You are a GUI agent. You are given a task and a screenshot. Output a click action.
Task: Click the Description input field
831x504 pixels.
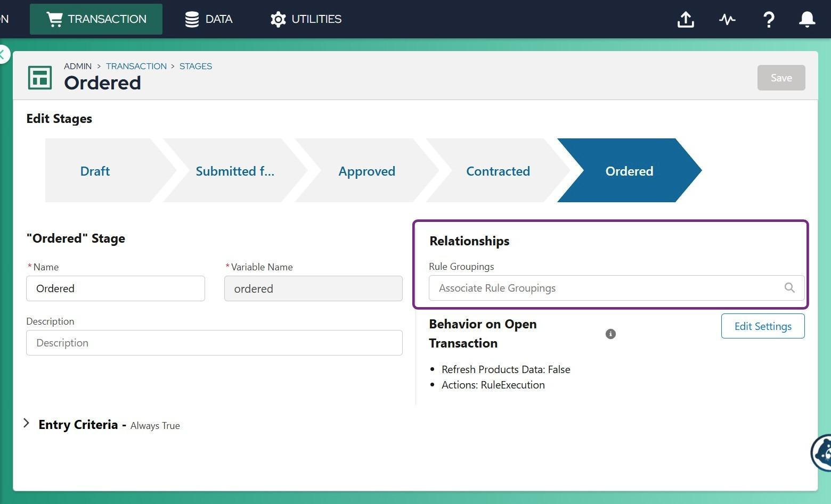[x=214, y=343]
